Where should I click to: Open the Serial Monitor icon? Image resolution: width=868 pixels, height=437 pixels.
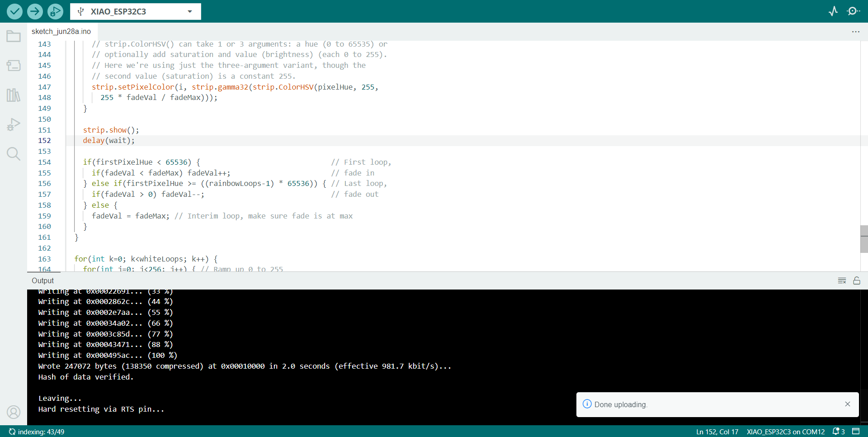pyautogui.click(x=854, y=11)
